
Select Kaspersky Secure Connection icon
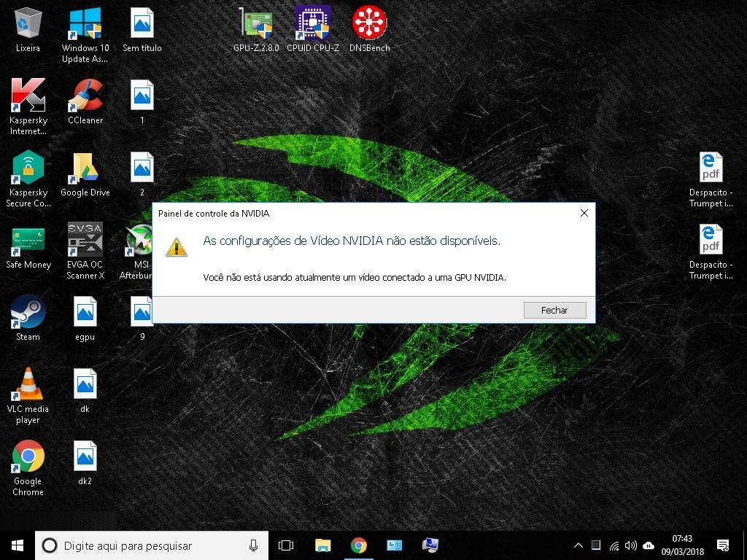coord(28,179)
